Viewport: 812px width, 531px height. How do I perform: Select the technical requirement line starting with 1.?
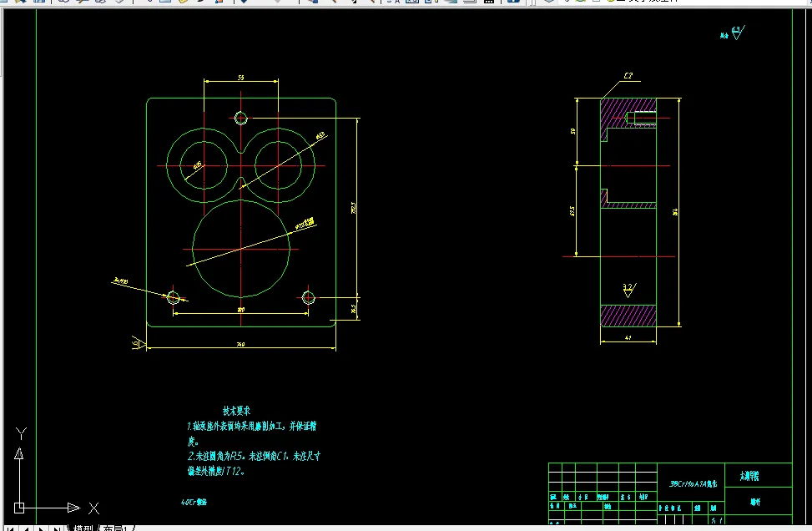click(x=252, y=427)
